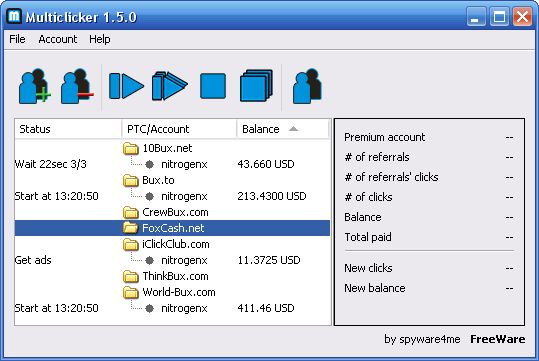The width and height of the screenshot is (539, 361).
Task: Click World-Bux.com row status 'Start at 13:20:50'
Action: pos(56,308)
